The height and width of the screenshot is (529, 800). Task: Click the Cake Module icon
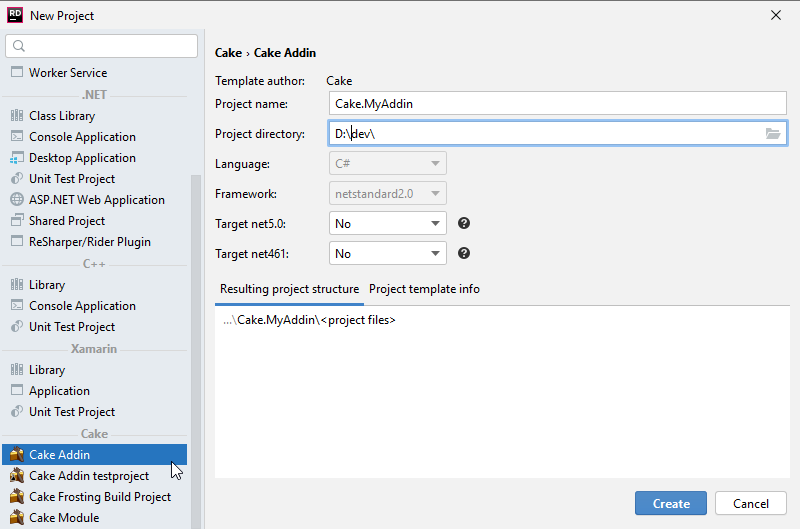coord(17,517)
